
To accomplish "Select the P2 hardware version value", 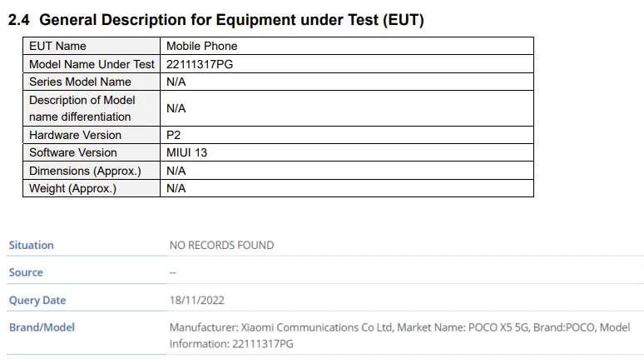I will pos(173,135).
